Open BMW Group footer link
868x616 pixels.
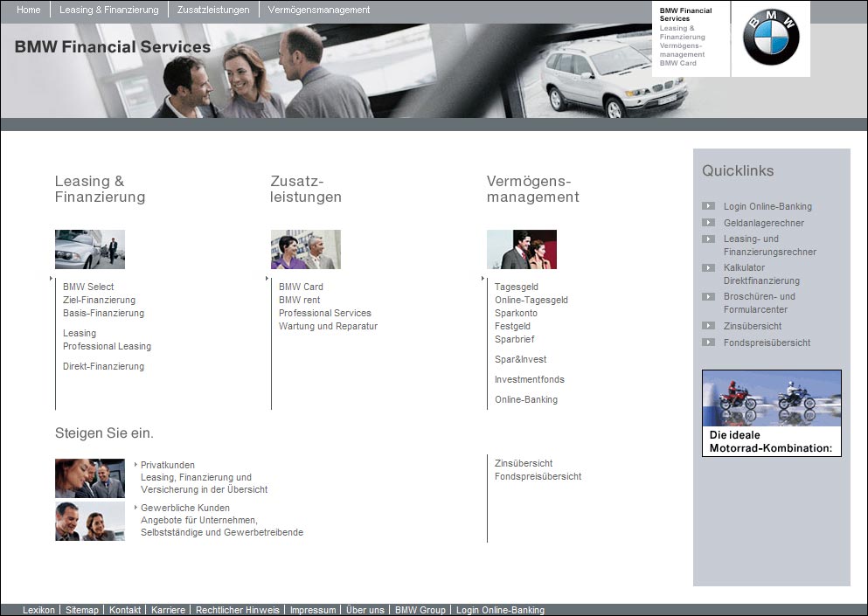[x=420, y=610]
